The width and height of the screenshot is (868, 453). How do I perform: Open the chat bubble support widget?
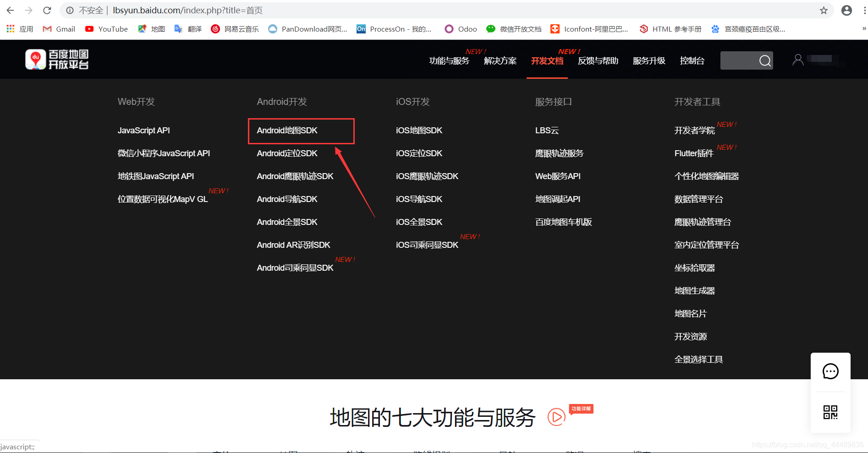coord(830,371)
